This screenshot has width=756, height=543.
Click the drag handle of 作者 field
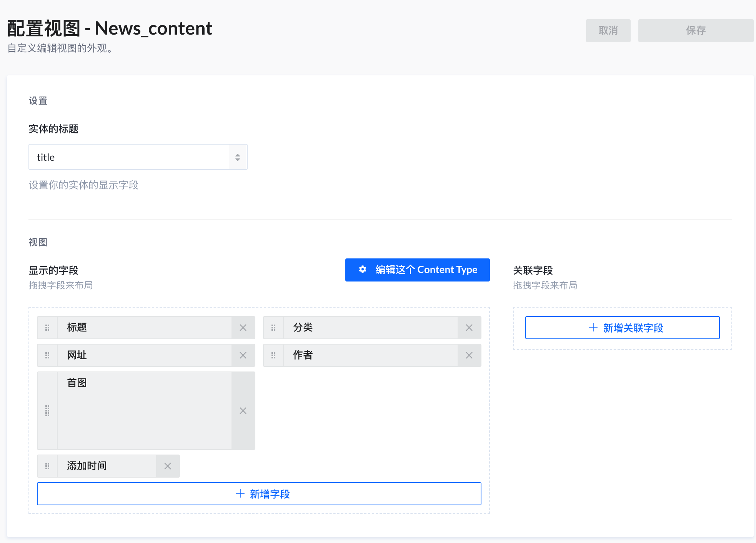tap(273, 355)
